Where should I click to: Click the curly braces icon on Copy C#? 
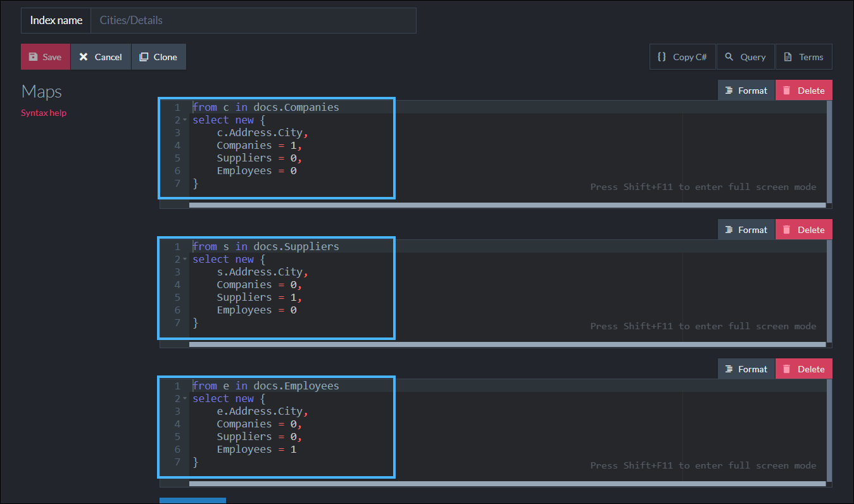[662, 57]
